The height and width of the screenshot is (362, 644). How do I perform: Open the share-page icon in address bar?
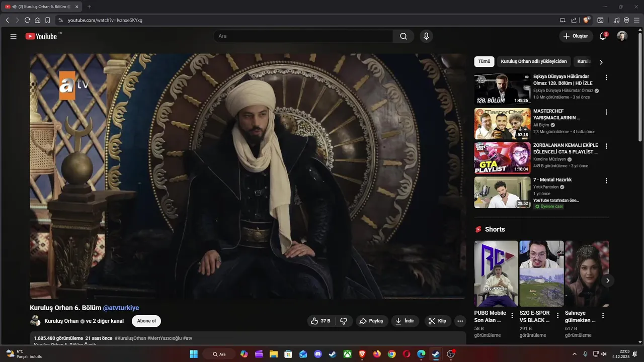point(574,20)
